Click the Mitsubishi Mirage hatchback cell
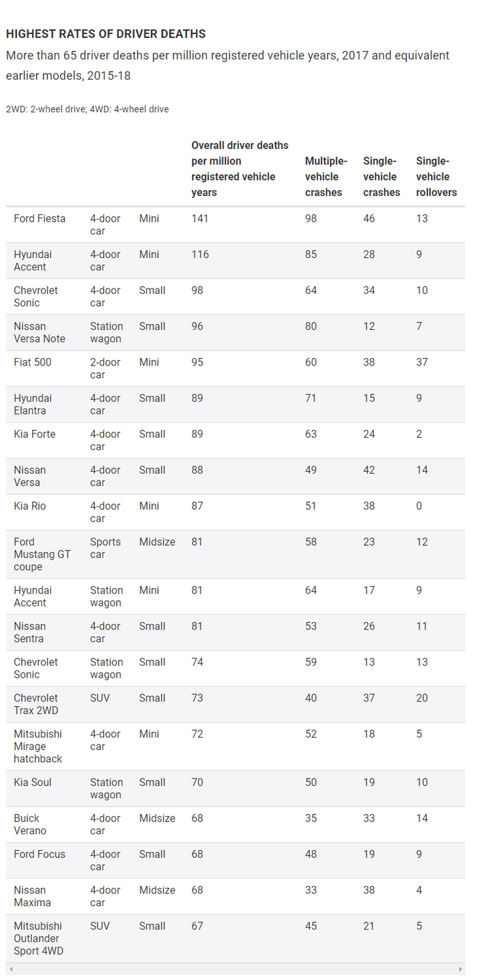 coord(38,747)
